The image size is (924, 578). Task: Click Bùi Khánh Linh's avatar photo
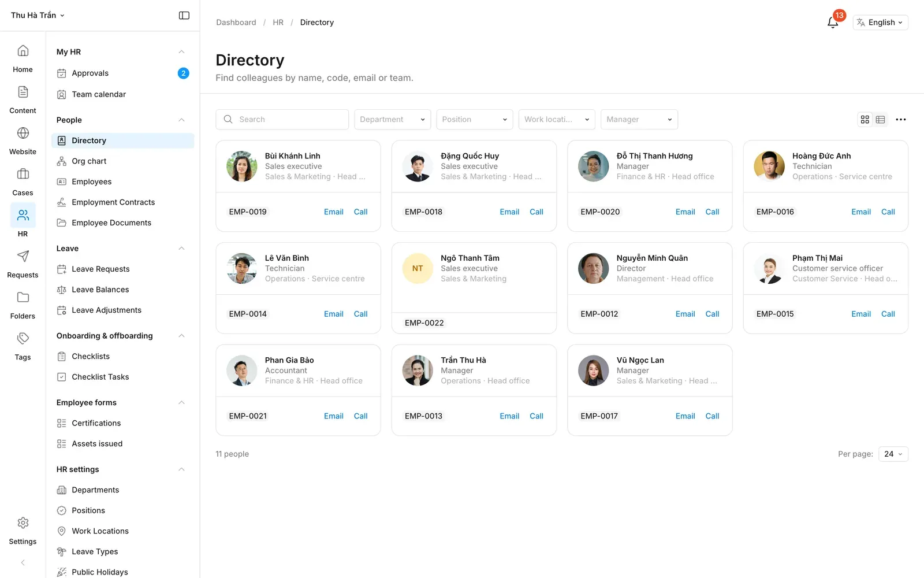241,166
